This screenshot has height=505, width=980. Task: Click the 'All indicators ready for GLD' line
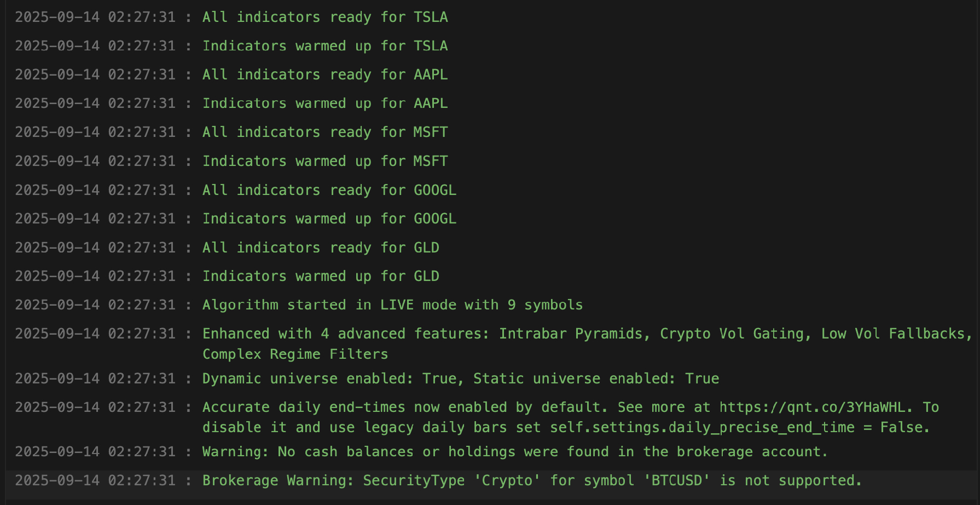[x=321, y=248]
